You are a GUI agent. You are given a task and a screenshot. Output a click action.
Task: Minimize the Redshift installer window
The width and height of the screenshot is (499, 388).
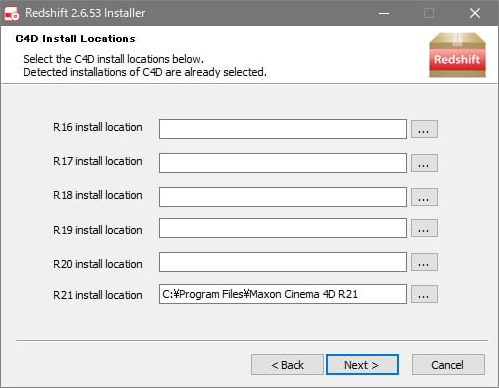coord(384,13)
